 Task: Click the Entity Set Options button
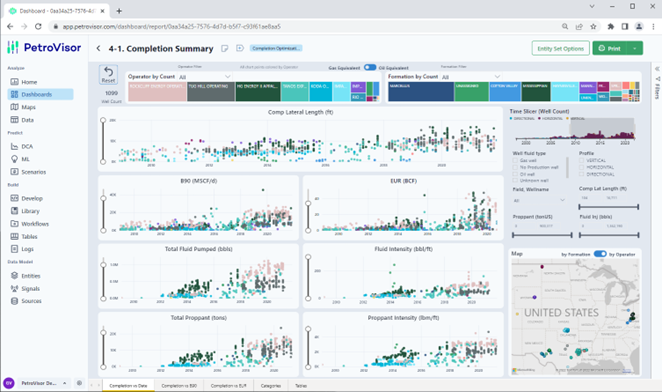pos(561,48)
